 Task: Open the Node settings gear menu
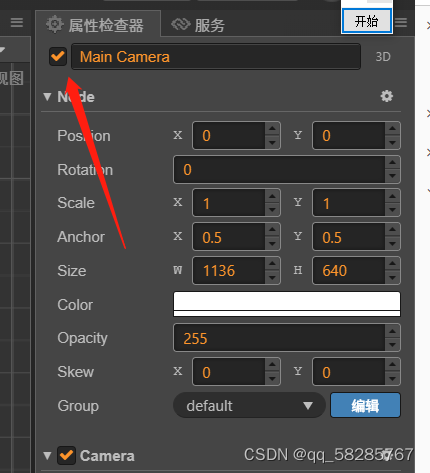click(x=387, y=96)
